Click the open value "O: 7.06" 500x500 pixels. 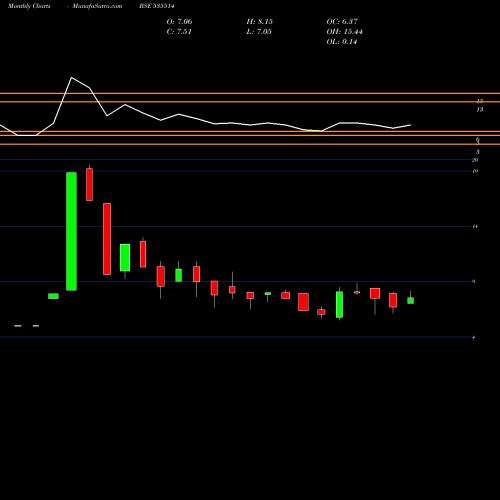179,22
